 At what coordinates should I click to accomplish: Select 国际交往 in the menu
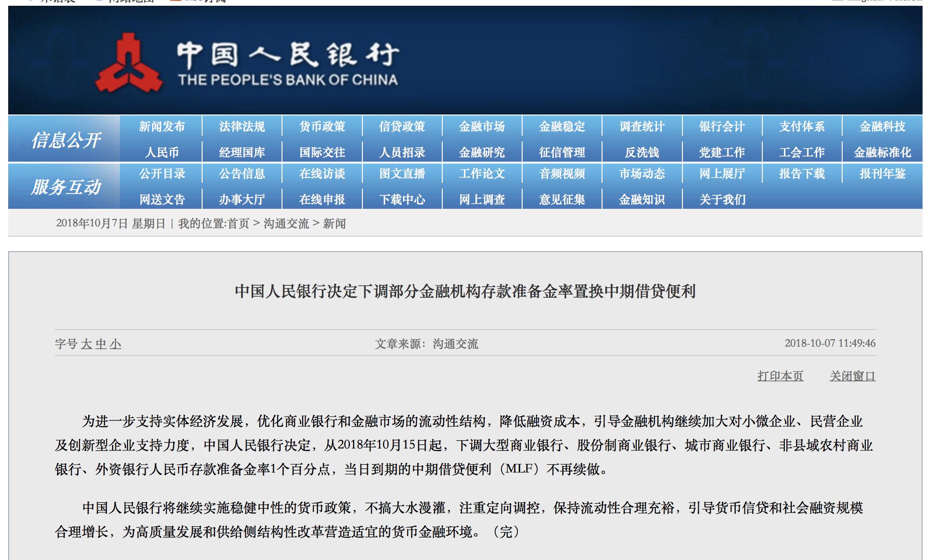pyautogui.click(x=322, y=153)
